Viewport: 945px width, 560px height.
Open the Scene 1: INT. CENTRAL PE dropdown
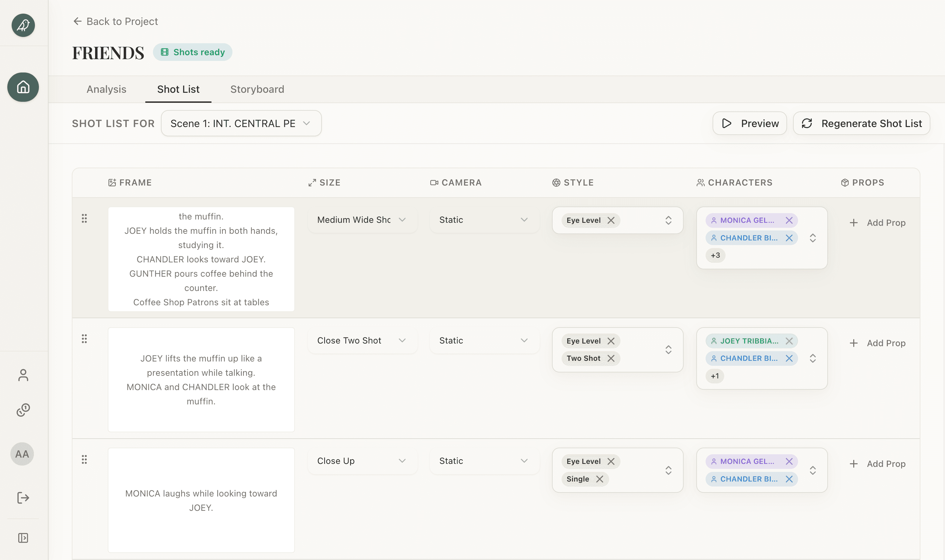(x=241, y=123)
